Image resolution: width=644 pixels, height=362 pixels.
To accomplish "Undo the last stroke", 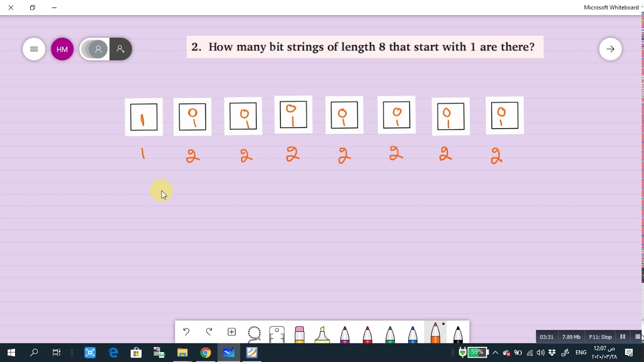I will pos(186,332).
